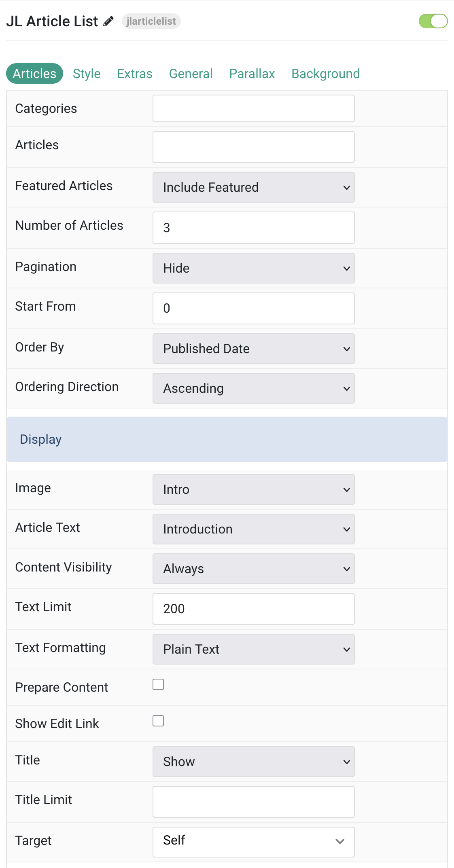Change the Ordering Direction dropdown
This screenshot has height=868, width=454.
pos(254,388)
